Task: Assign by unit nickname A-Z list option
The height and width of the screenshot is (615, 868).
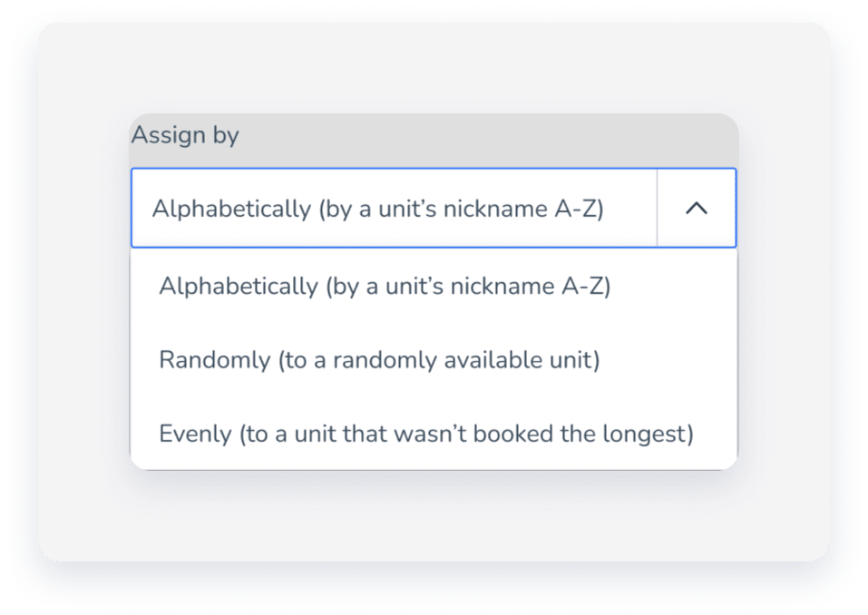Action: coord(385,287)
